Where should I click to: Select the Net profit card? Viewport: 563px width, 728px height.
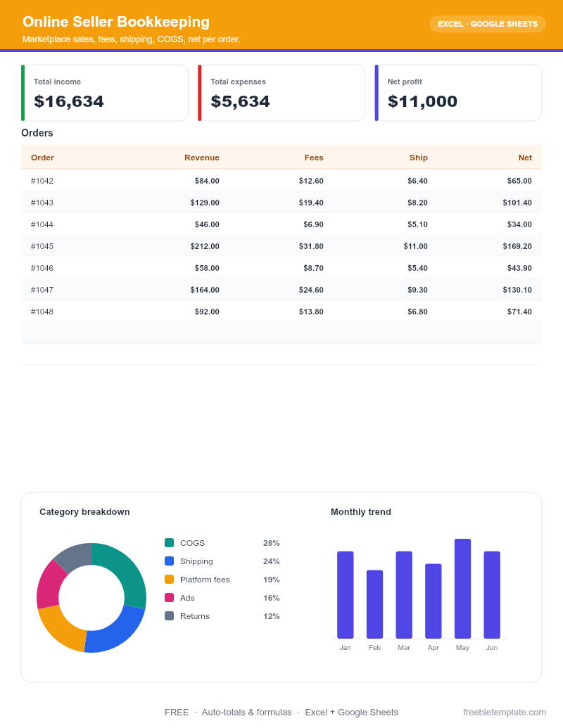coord(458,93)
